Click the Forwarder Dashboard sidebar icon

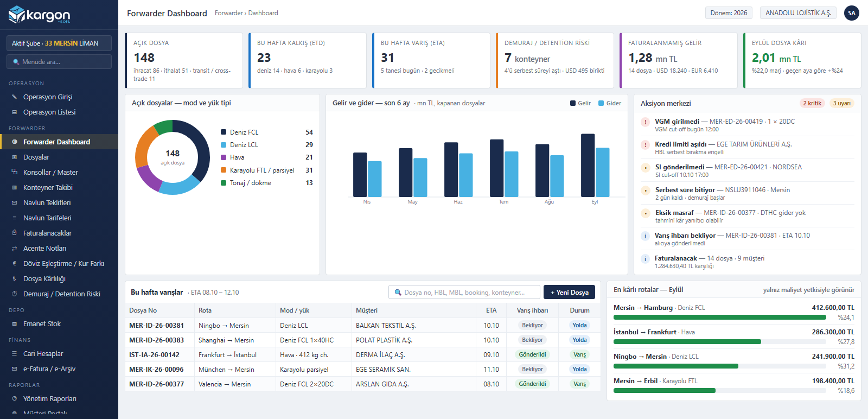[15, 142]
